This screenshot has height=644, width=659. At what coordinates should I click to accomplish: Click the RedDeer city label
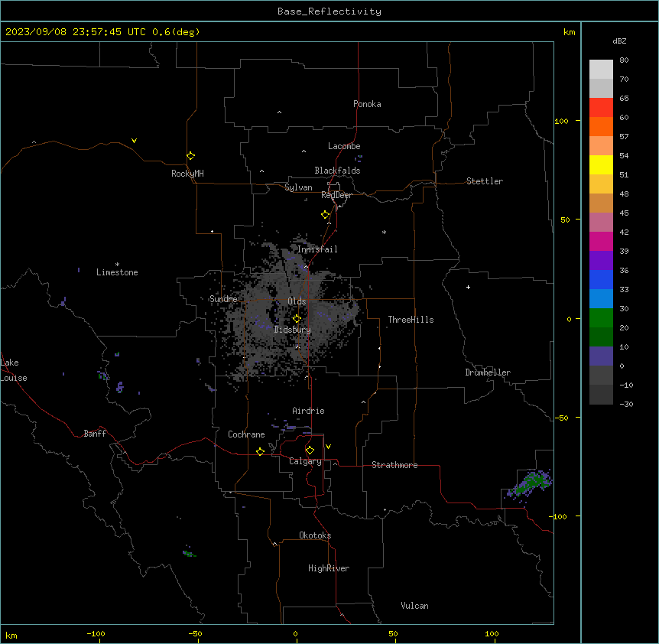tap(336, 195)
